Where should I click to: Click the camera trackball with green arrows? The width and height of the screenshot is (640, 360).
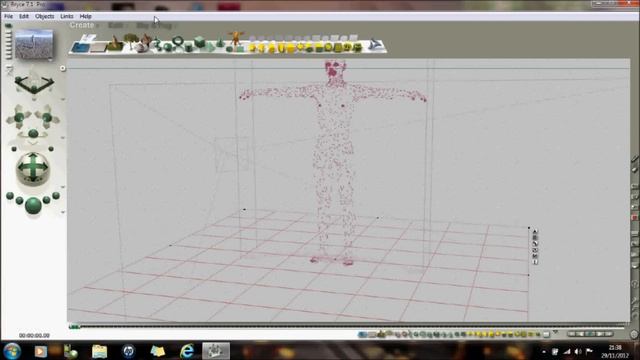[33, 168]
